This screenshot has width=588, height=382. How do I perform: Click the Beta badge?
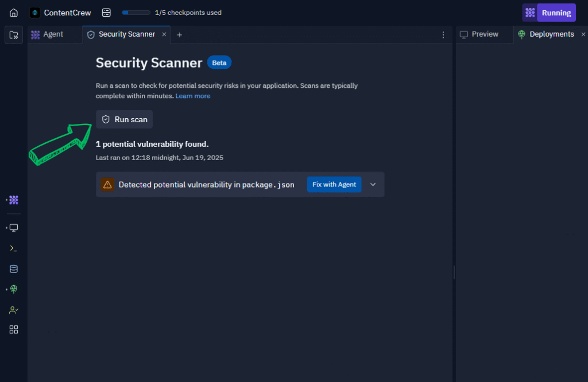[219, 63]
